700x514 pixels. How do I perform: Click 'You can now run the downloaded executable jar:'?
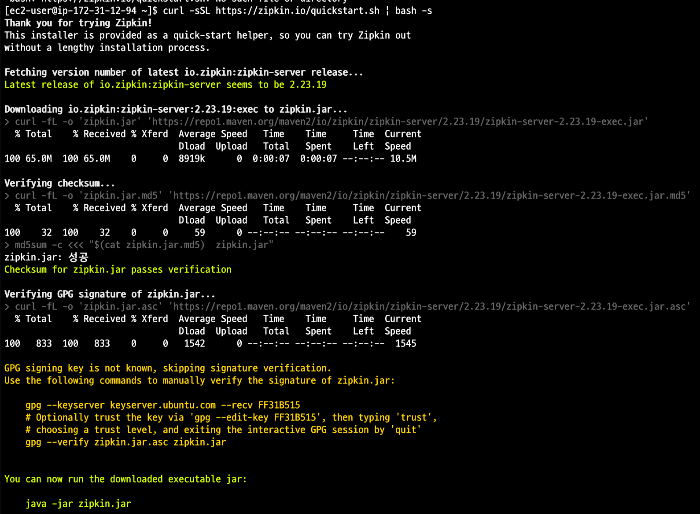[125, 479]
